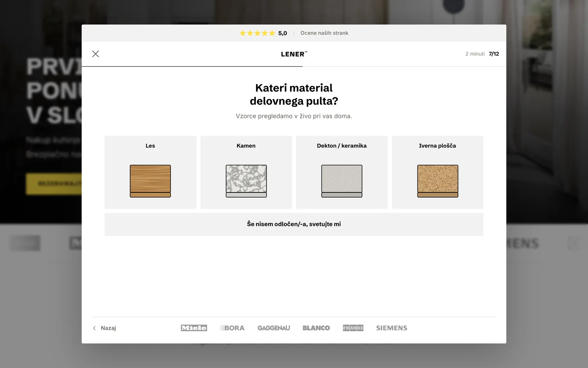Screen dimensions: 588x368
Task: Click the BORA brand logo
Action: [x=232, y=328]
